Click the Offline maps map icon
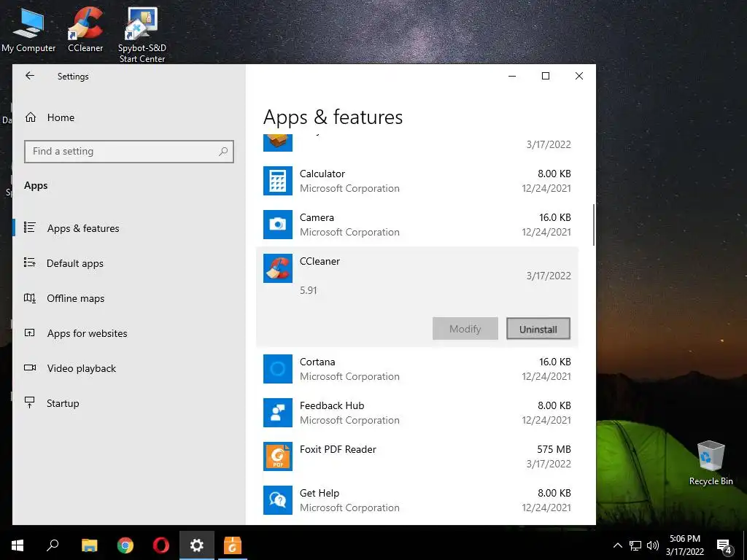This screenshot has width=747, height=560. click(x=29, y=298)
